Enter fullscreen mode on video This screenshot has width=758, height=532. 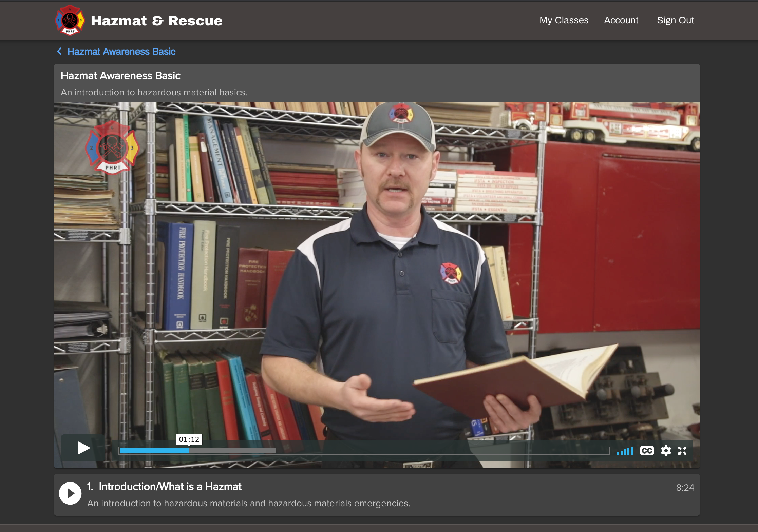(x=682, y=451)
